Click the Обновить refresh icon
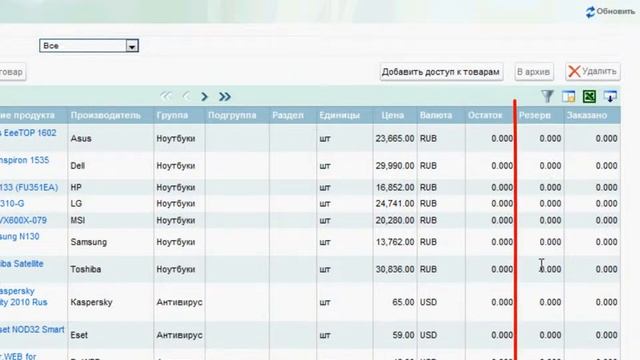The width and height of the screenshot is (640, 360). point(590,12)
